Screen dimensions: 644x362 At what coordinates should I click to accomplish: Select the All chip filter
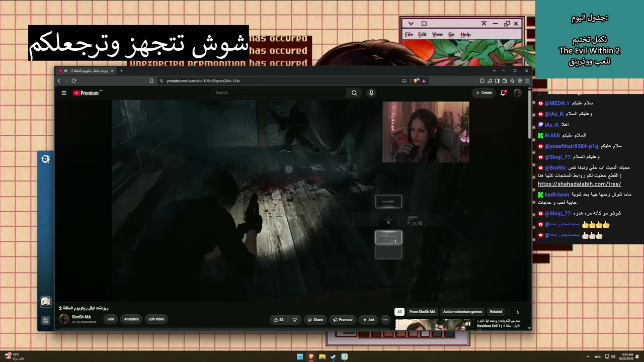399,312
